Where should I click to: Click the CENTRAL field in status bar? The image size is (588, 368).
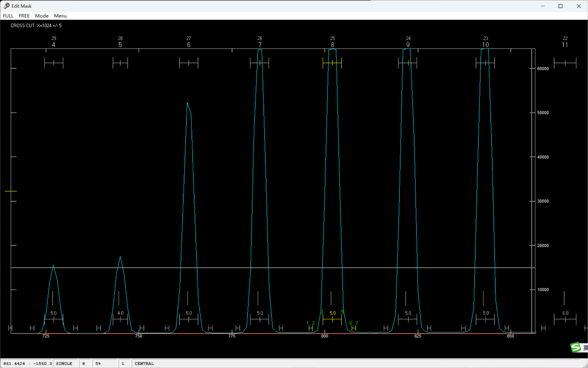tap(144, 363)
